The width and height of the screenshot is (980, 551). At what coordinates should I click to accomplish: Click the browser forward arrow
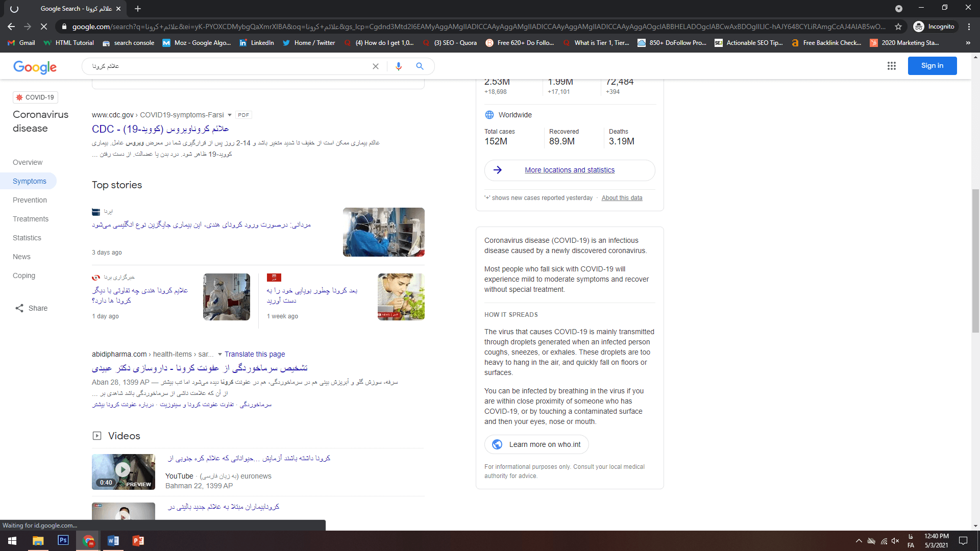click(28, 27)
